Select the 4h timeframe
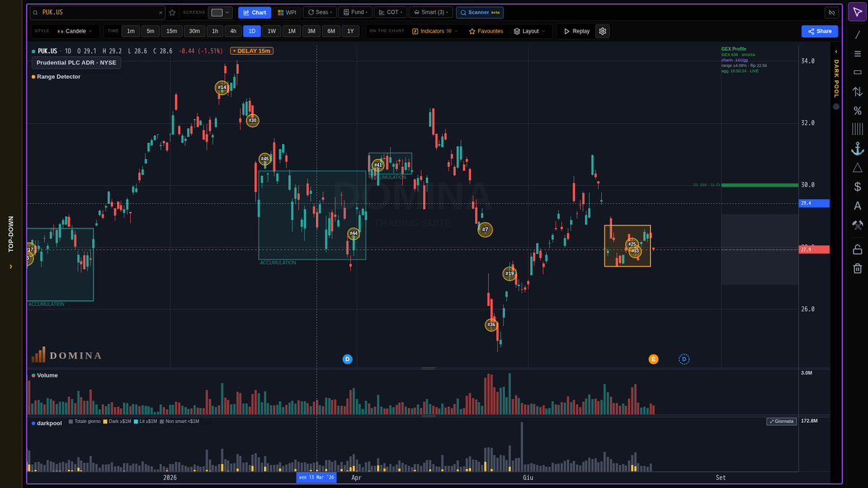Screen dimensions: 868x488 click(233, 31)
